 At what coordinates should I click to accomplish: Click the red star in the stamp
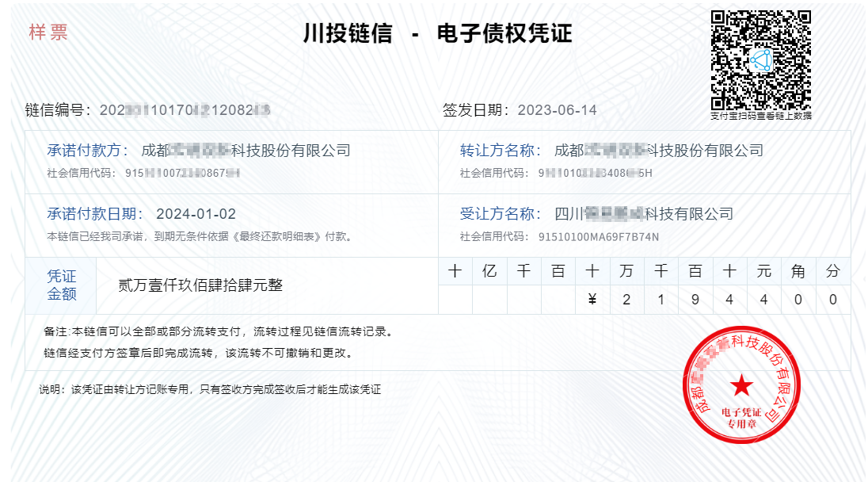[742, 385]
